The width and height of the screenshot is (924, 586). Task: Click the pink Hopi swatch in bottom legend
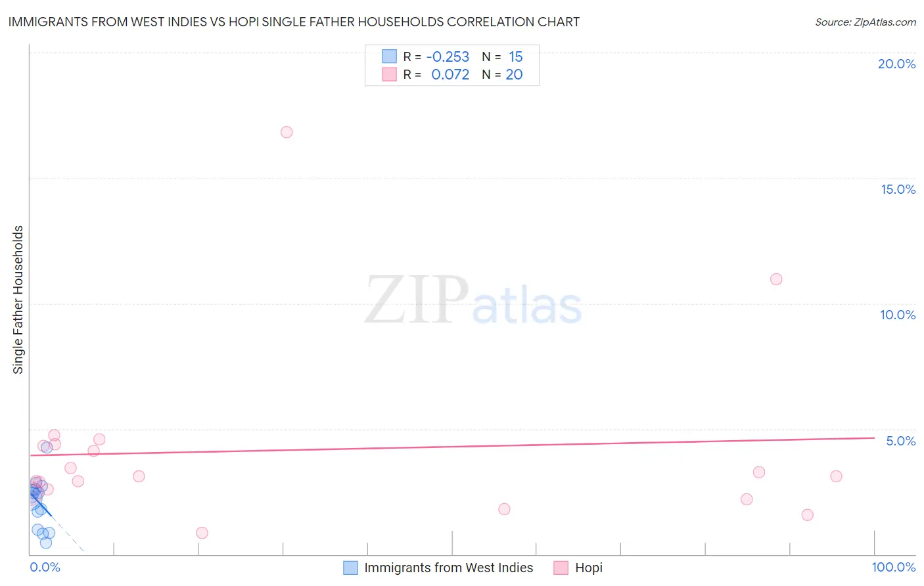click(561, 568)
